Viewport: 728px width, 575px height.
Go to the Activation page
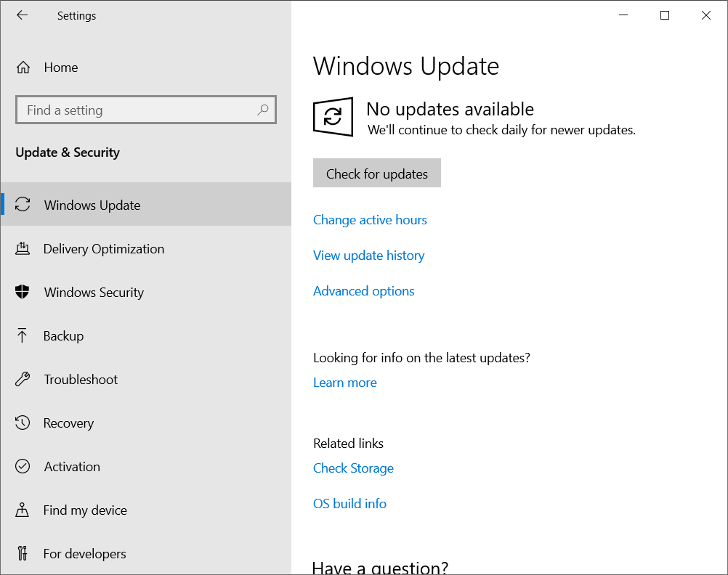pyautogui.click(x=146, y=466)
